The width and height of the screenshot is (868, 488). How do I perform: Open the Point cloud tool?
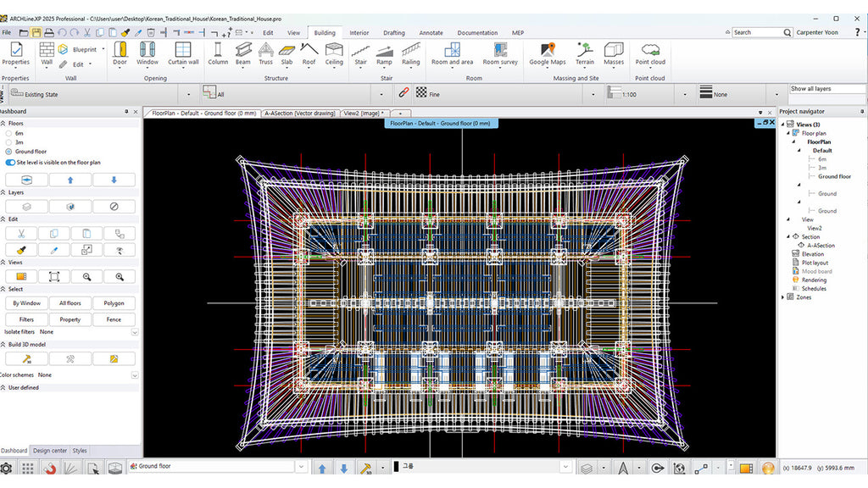pyautogui.click(x=650, y=53)
